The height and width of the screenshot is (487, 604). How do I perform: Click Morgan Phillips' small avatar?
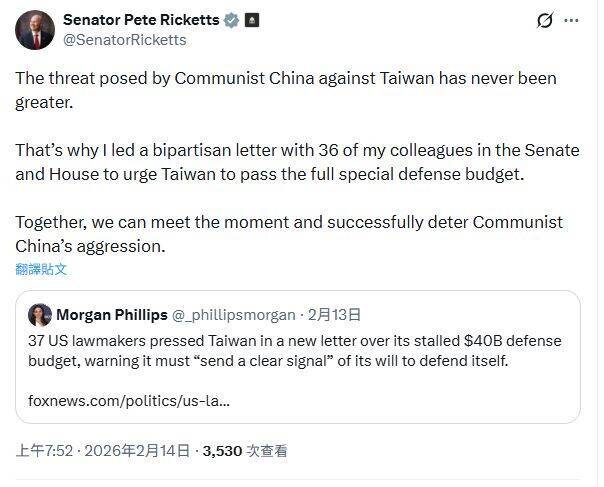point(40,315)
